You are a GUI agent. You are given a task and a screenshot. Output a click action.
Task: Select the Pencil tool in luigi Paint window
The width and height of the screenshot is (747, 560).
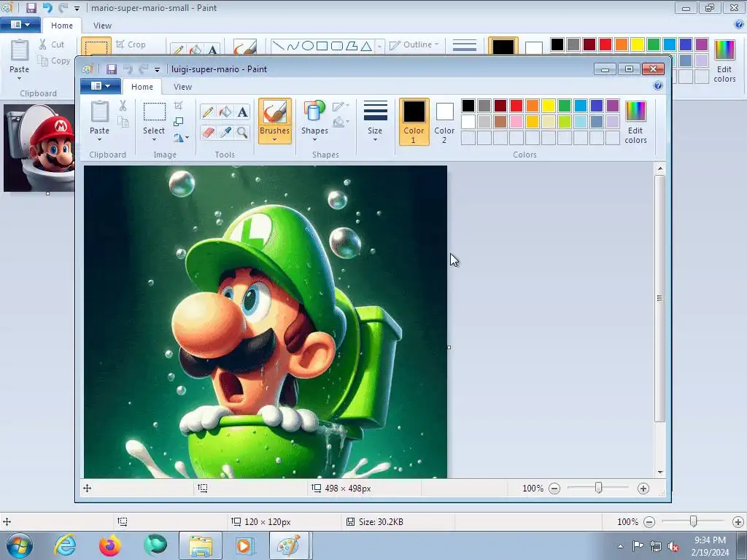[x=208, y=112]
